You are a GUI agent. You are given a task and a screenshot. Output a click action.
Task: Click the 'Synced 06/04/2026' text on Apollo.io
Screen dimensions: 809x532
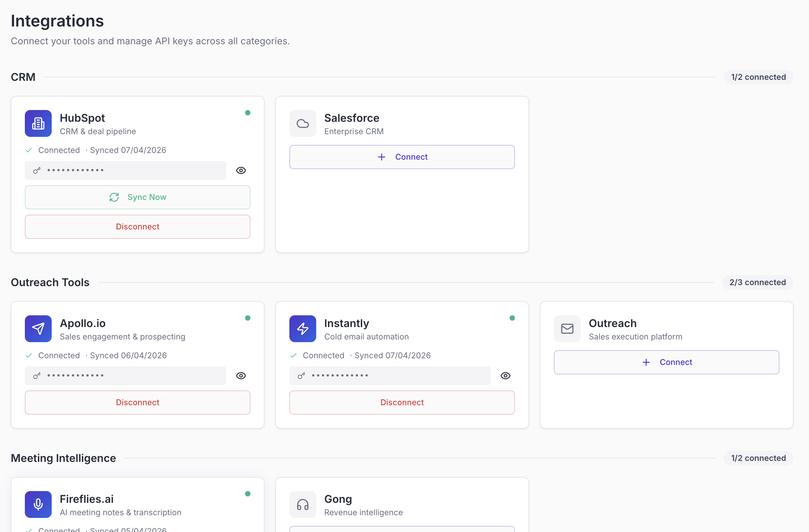click(x=128, y=355)
